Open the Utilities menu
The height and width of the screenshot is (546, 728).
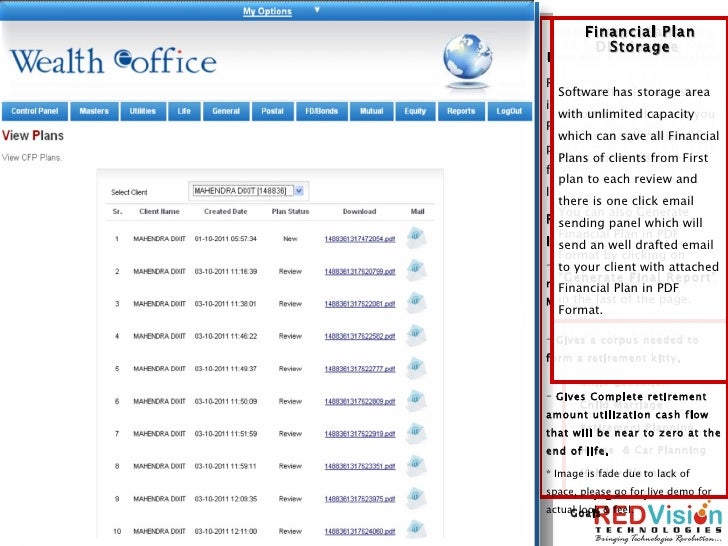tap(143, 111)
